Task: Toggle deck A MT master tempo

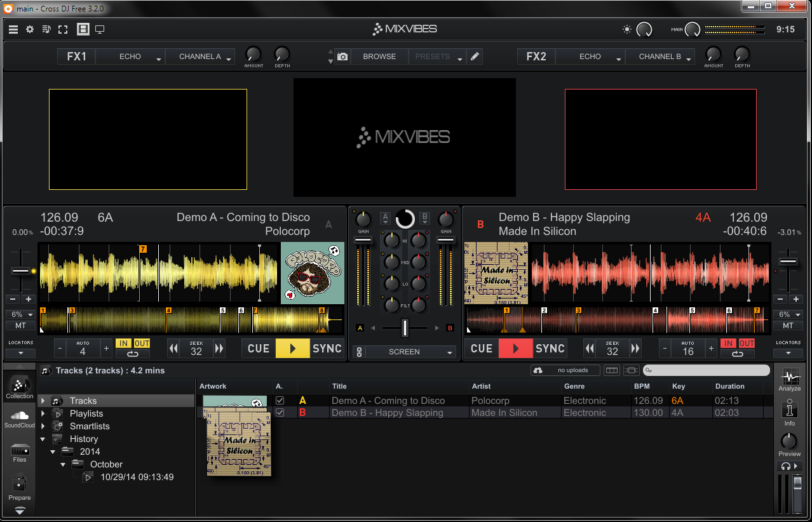Action: coord(20,325)
